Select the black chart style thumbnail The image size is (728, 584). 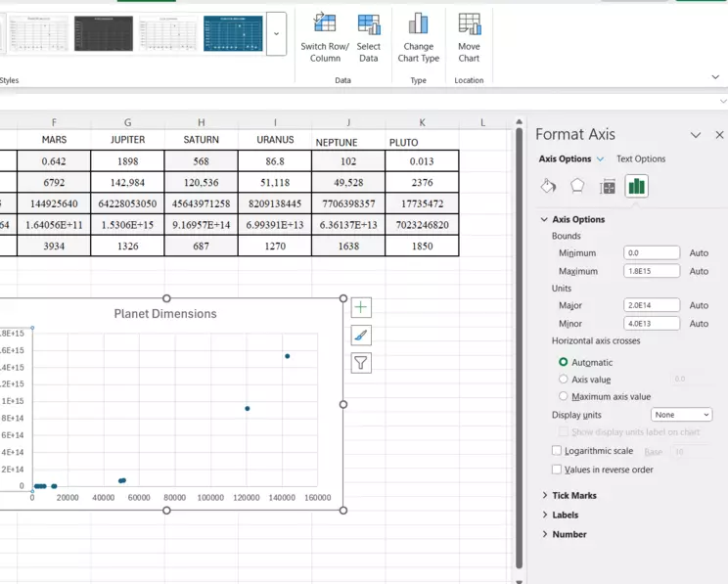click(104, 33)
